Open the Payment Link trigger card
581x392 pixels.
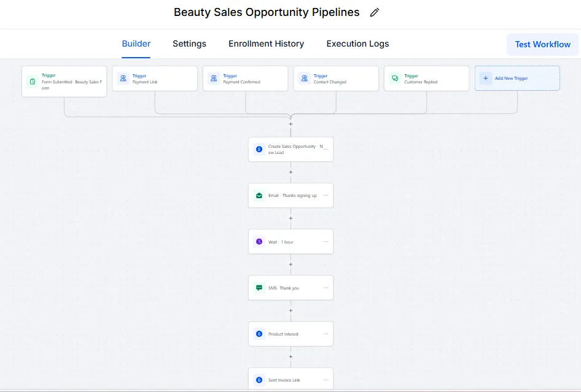click(155, 79)
